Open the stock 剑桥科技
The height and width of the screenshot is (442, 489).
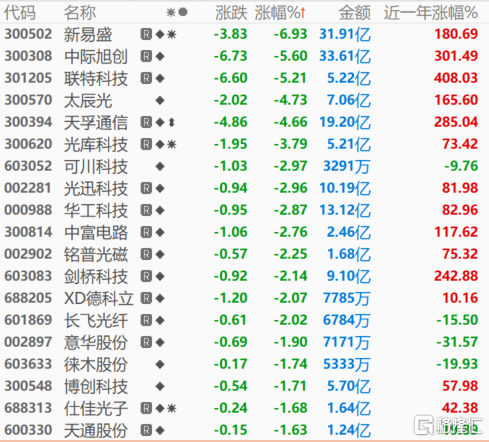[96, 276]
